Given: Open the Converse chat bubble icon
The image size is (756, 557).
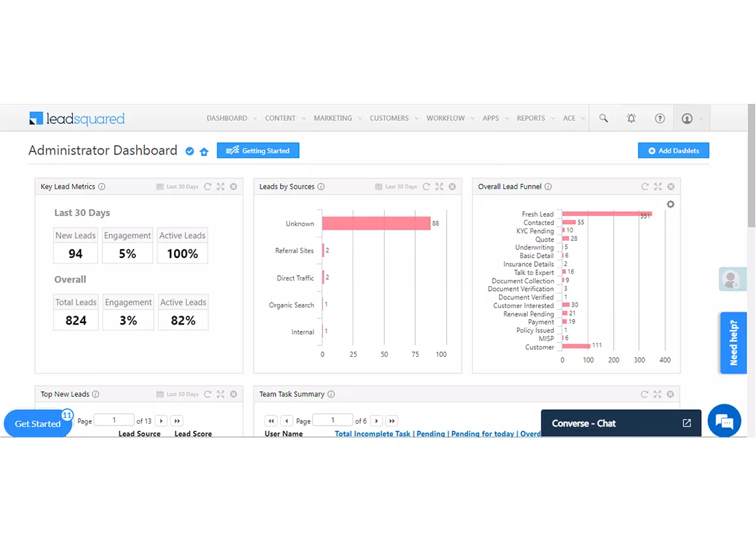Looking at the screenshot, I should (724, 421).
